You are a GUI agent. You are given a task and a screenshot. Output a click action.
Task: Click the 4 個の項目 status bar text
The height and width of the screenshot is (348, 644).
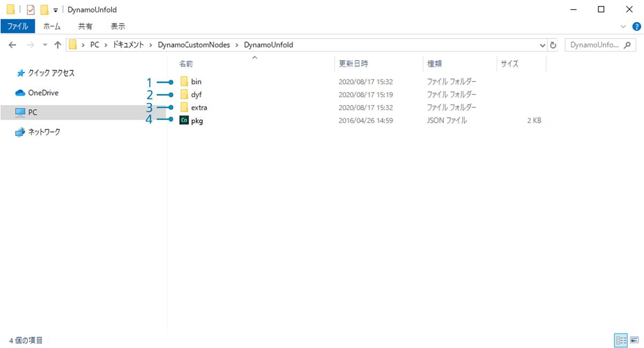coord(26,340)
